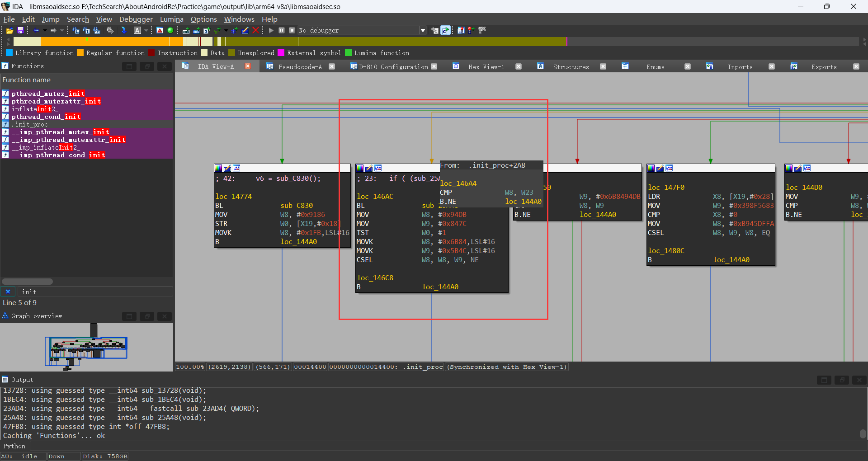This screenshot has height=461, width=868.
Task: Select pthread_cond_init in functions list
Action: tap(46, 117)
